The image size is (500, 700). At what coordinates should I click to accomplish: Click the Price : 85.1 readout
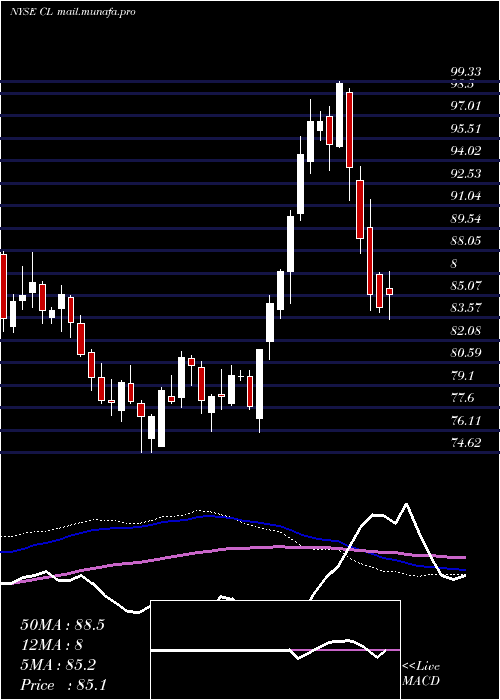(63, 684)
